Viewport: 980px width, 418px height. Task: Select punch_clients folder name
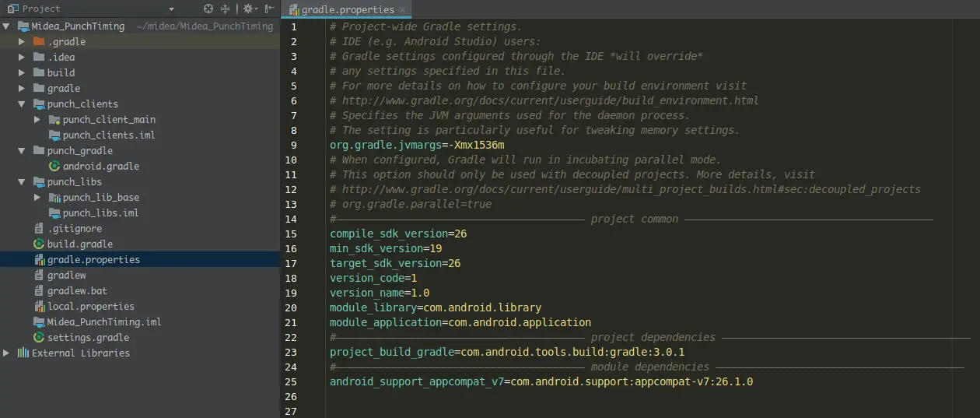click(82, 104)
